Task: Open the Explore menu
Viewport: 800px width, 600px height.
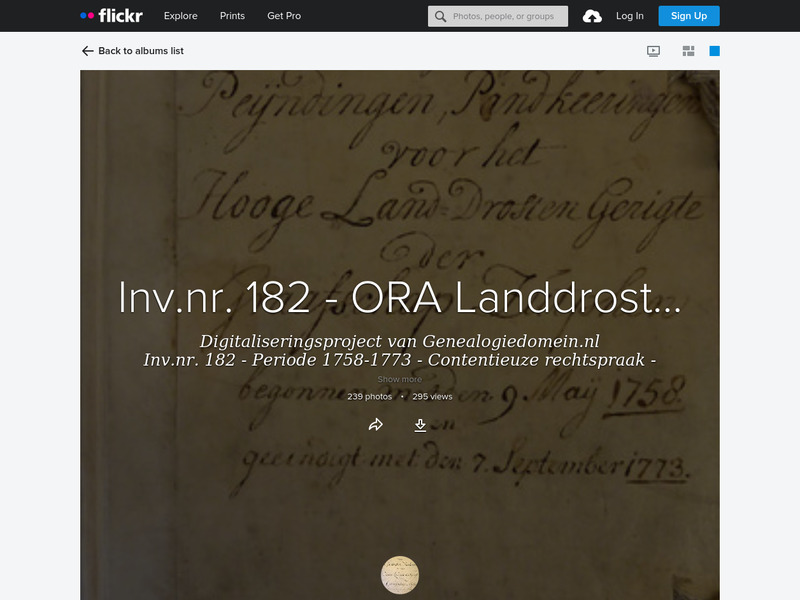Action: (180, 15)
